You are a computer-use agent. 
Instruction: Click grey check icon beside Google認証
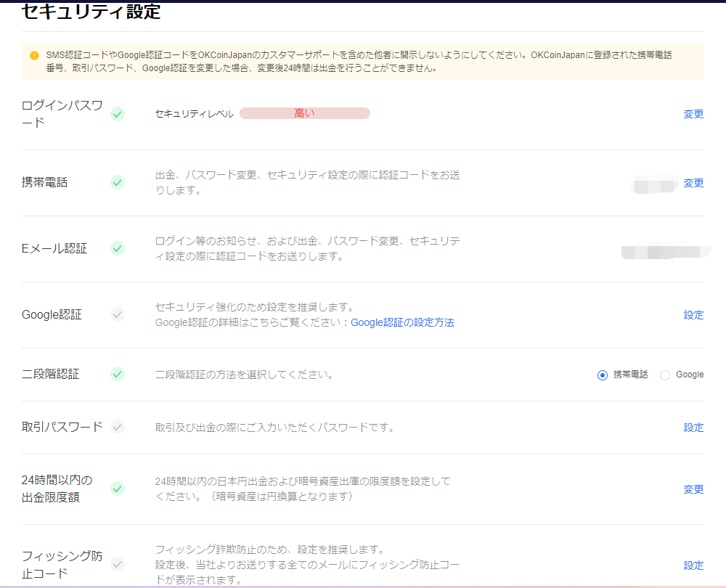pyautogui.click(x=118, y=315)
